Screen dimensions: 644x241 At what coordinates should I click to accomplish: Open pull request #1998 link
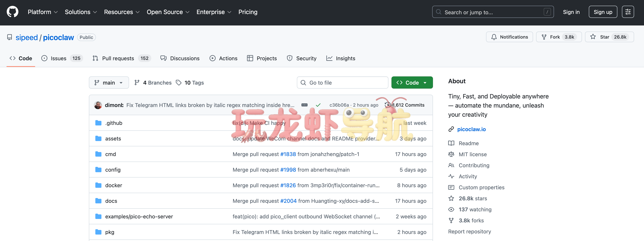click(x=288, y=170)
